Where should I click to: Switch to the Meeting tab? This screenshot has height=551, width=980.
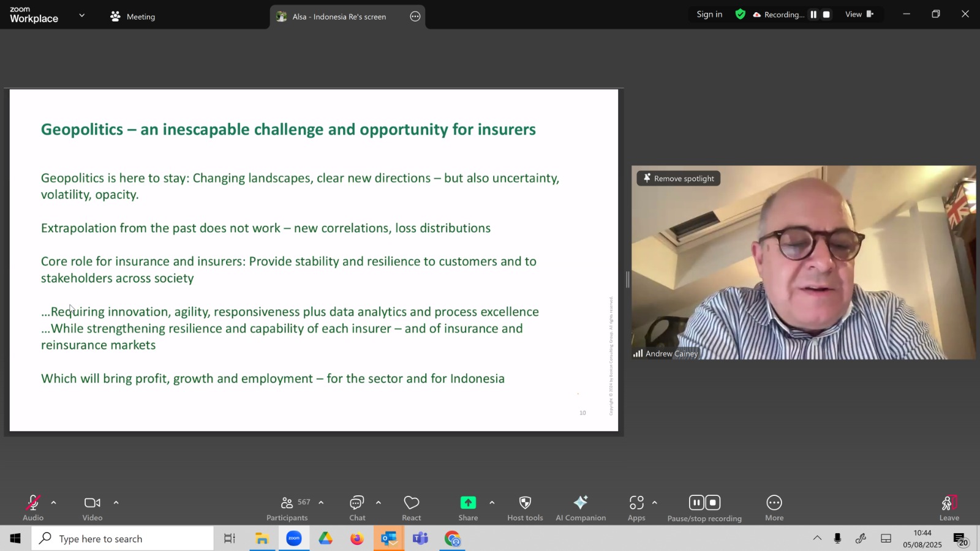click(x=133, y=17)
